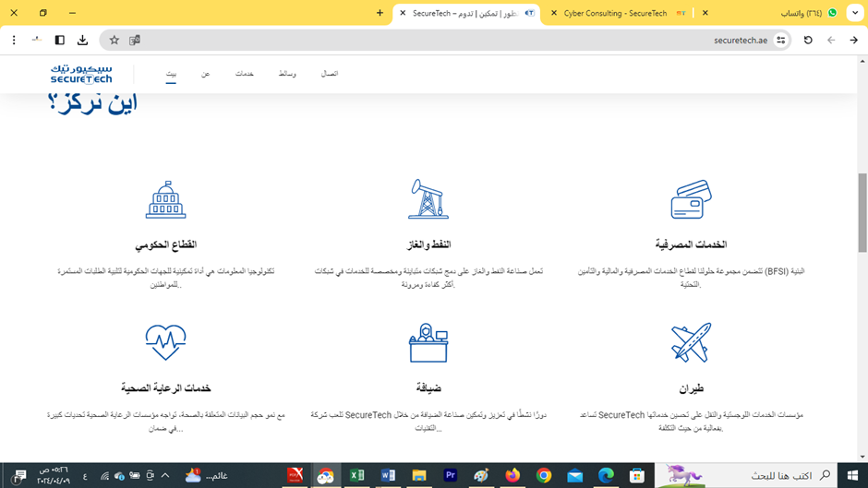Open Adobe Premiere Pro from taskbar
The image size is (868, 488).
450,475
